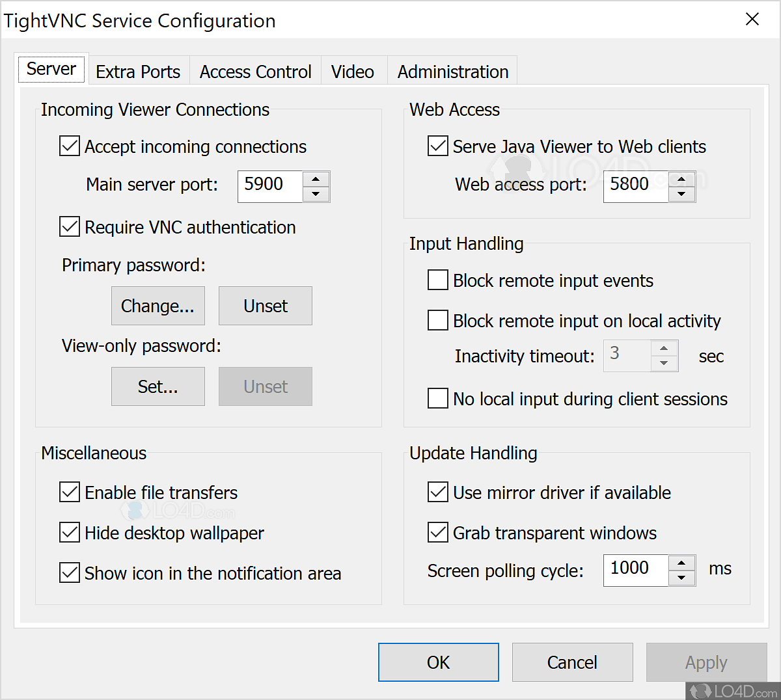Close the TightVNC Service Configuration window
Screen dimensions: 781x700
752,20
